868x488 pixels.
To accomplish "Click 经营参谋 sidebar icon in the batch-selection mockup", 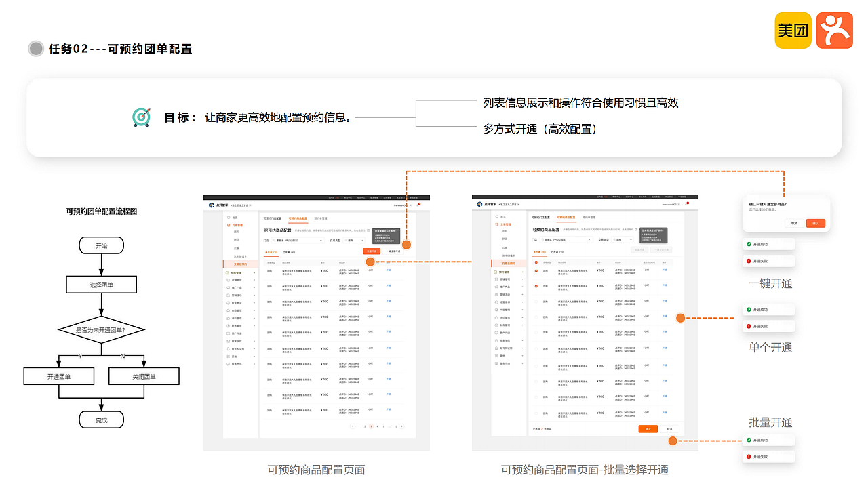I will point(496,302).
